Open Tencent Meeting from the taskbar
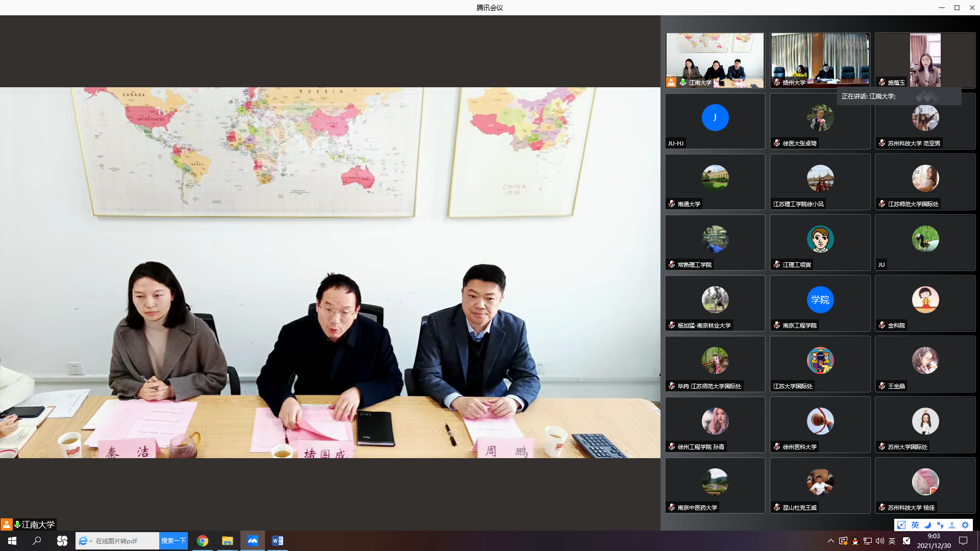 (x=253, y=541)
